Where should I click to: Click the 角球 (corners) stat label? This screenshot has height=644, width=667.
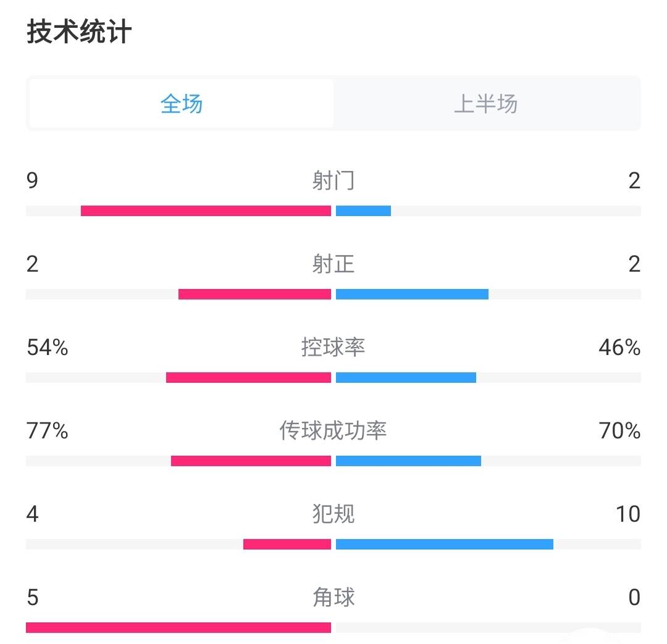(x=333, y=597)
